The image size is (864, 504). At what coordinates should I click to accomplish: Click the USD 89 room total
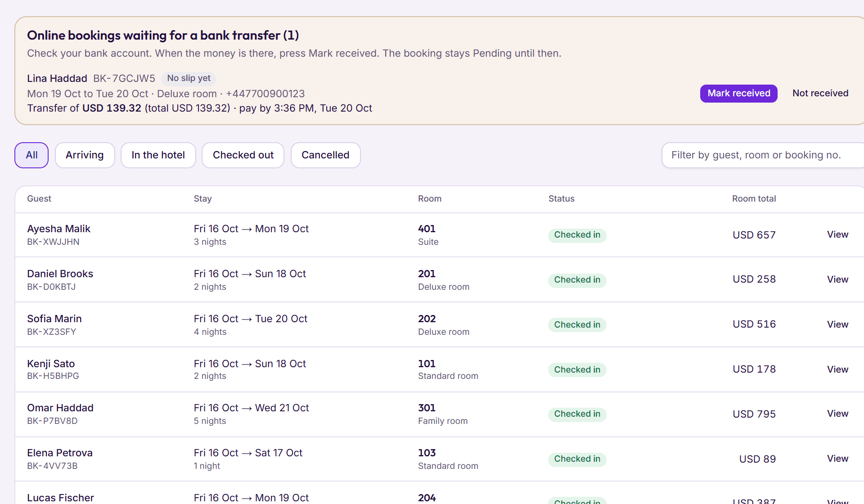757,459
